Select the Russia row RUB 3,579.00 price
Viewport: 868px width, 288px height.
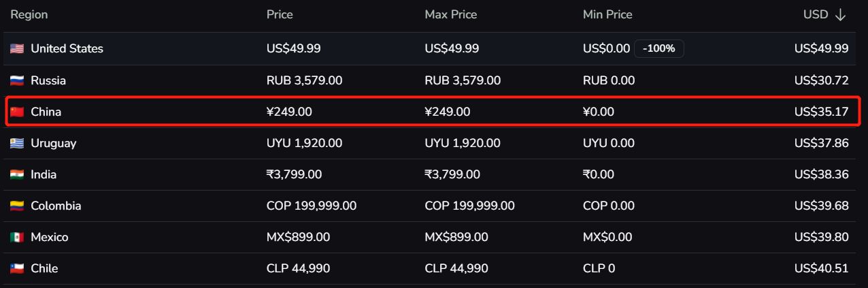click(304, 80)
